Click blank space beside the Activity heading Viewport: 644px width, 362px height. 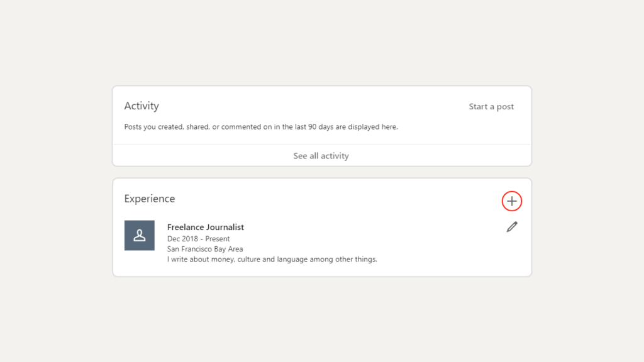click(312, 106)
